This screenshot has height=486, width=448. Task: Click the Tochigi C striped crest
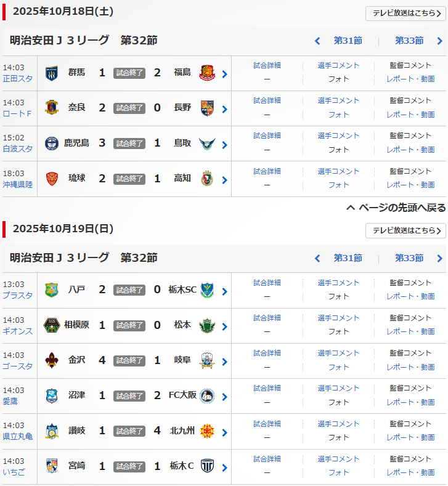(x=208, y=466)
